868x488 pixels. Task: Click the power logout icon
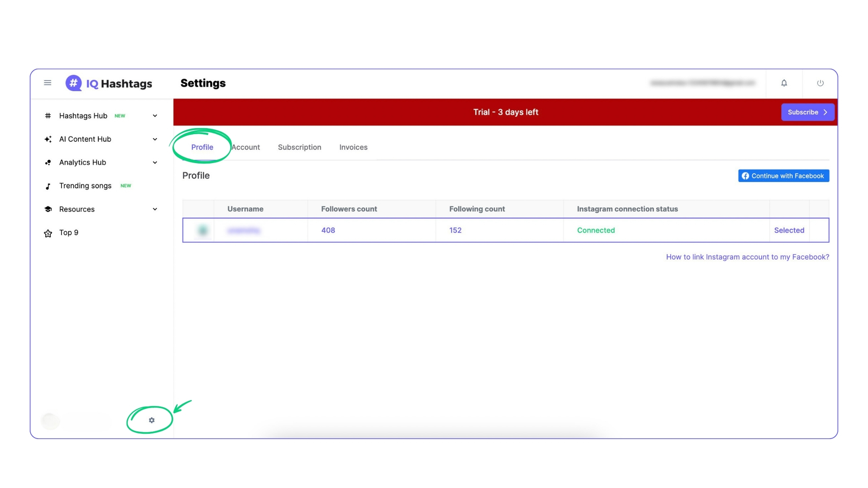point(820,83)
